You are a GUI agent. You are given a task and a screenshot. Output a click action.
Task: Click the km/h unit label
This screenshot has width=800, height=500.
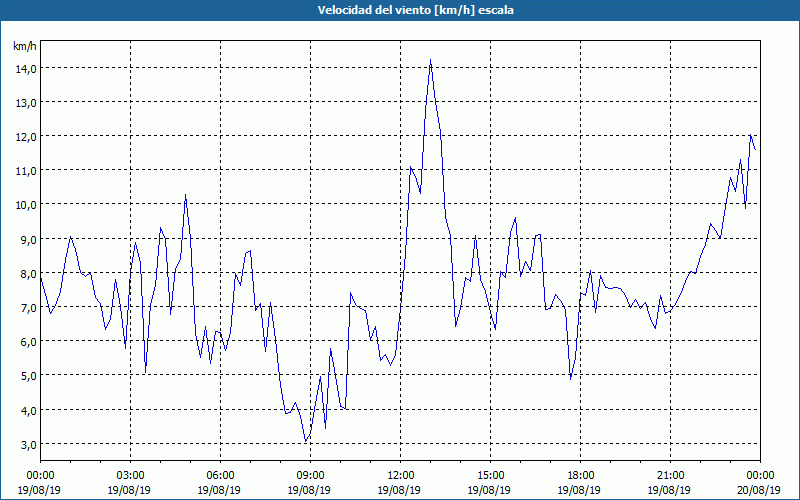(25, 46)
